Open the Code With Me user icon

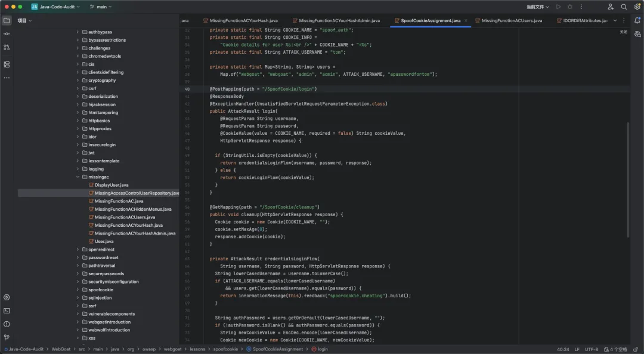611,7
